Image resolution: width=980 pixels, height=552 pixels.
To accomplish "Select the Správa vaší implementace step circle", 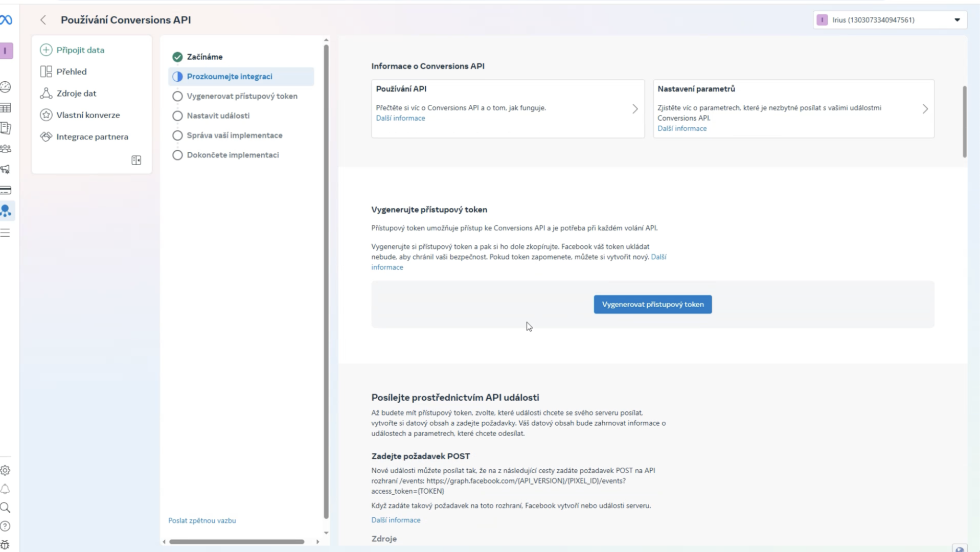I will pyautogui.click(x=177, y=135).
